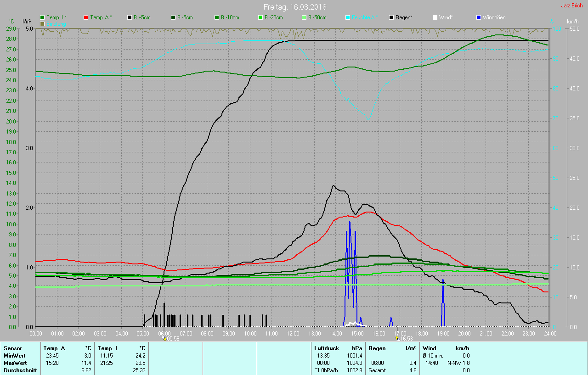Click the Wind* legend label
This screenshot has width=588, height=375.
pos(446,17)
